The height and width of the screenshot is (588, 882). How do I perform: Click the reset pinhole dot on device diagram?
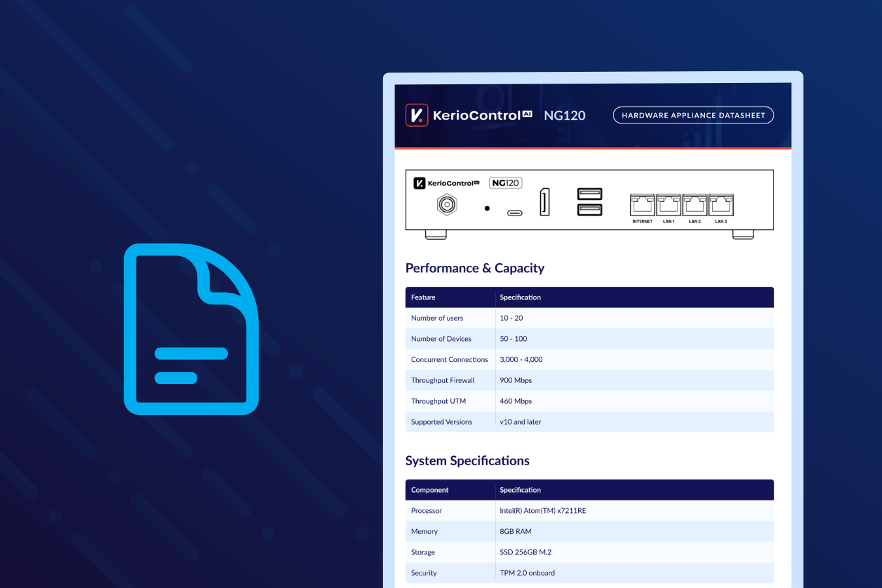[487, 208]
